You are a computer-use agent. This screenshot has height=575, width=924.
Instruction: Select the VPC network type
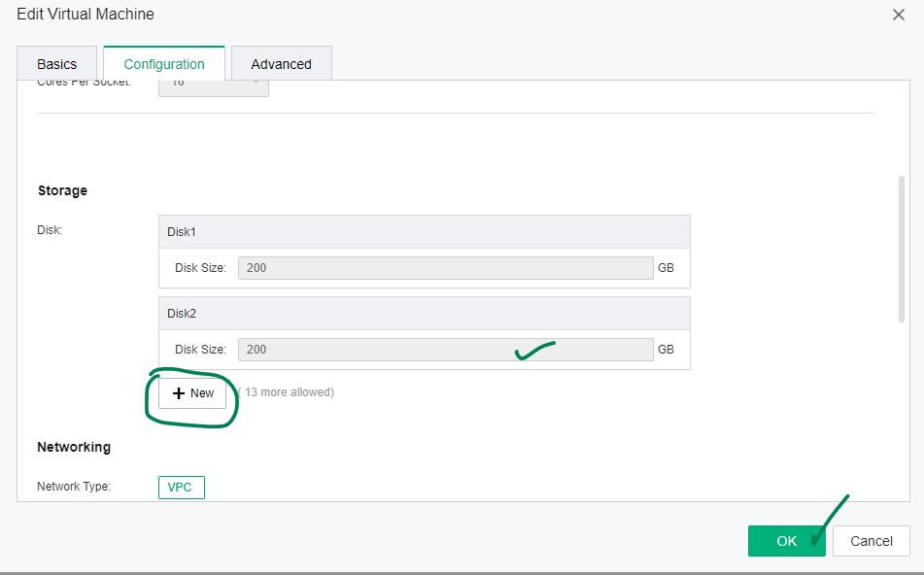click(x=182, y=488)
